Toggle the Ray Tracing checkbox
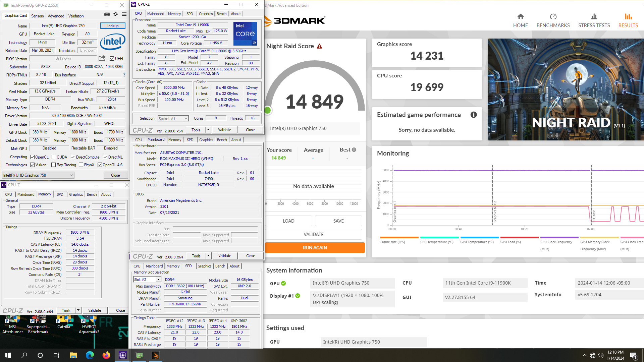Image resolution: width=644 pixels, height=362 pixels. click(54, 165)
